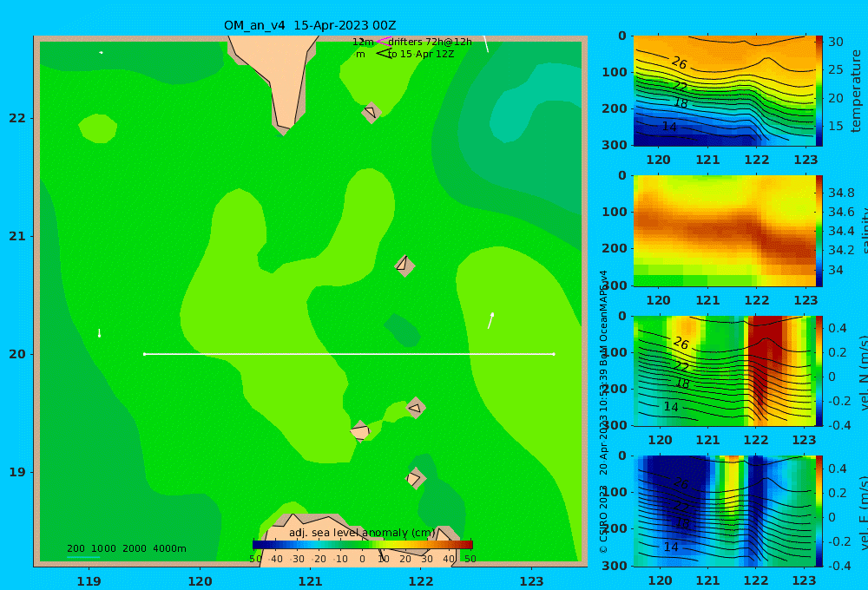This screenshot has width=868, height=590.
Task: Click the 50 tick at colorbar's right end
Action: coord(470,559)
